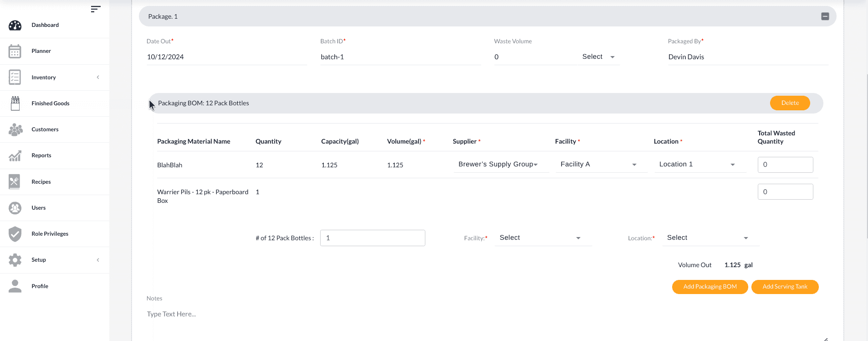Viewport: 868px width, 341px height.
Task: Open Users menu item
Action: (x=39, y=208)
